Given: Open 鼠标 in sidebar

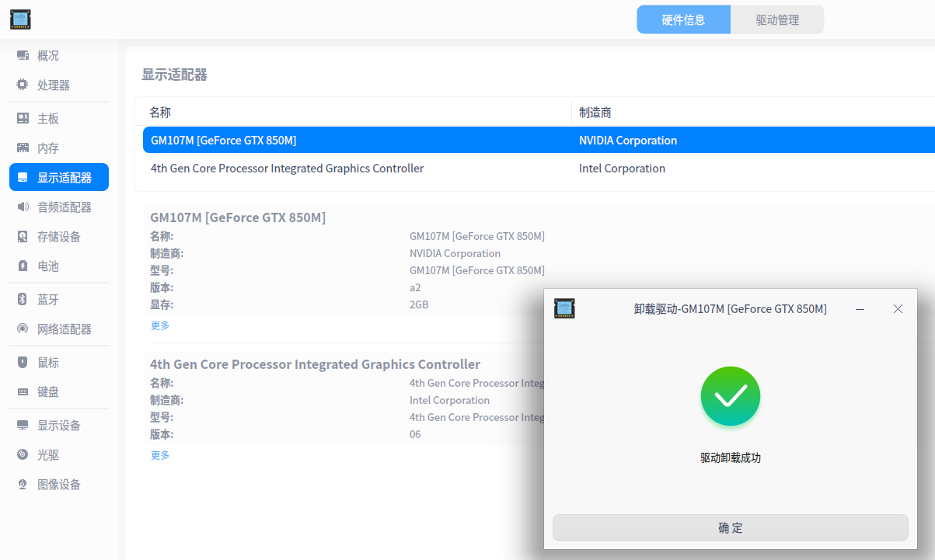Looking at the screenshot, I should pos(59,362).
